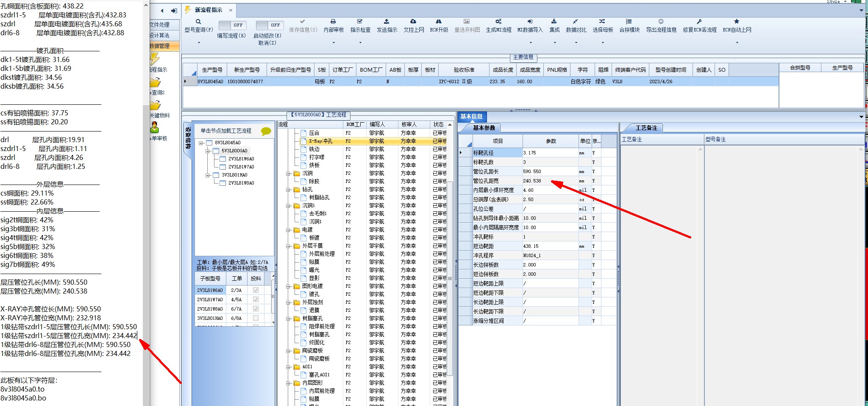Click the MI数据导入 import icon

[x=530, y=21]
